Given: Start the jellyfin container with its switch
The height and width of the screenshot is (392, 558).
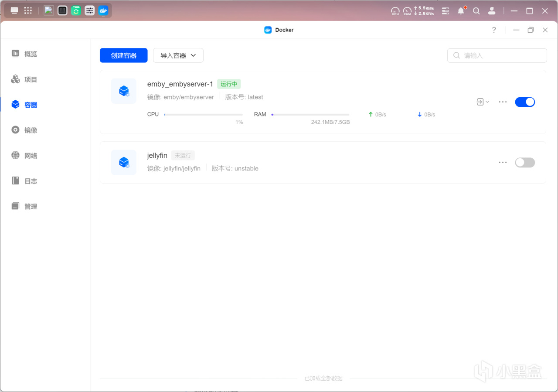Looking at the screenshot, I should pyautogui.click(x=525, y=163).
